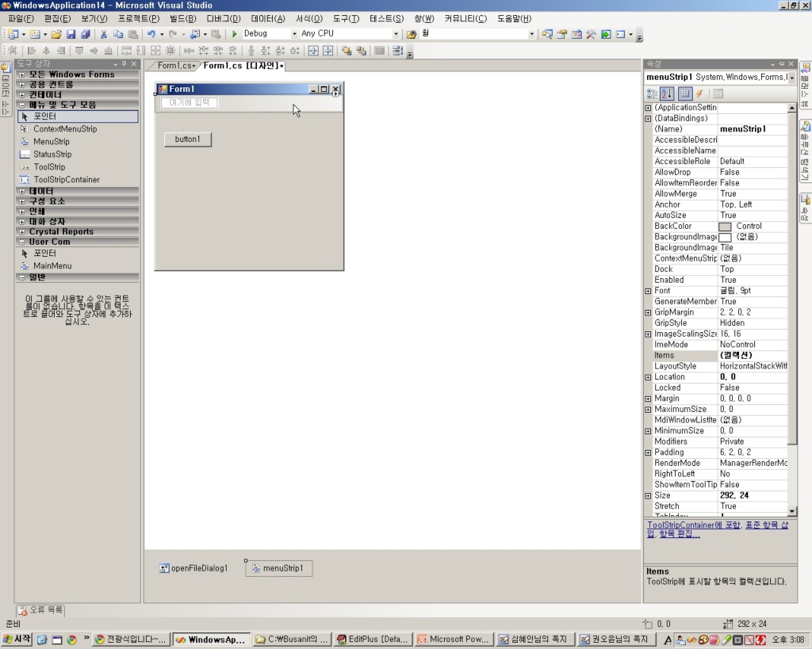Cut the selection with the scissors icon
The width and height of the screenshot is (812, 649).
coord(104,34)
